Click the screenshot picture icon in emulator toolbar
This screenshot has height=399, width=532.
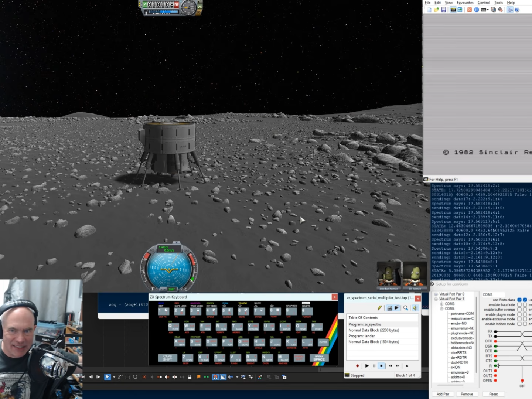coord(460,10)
